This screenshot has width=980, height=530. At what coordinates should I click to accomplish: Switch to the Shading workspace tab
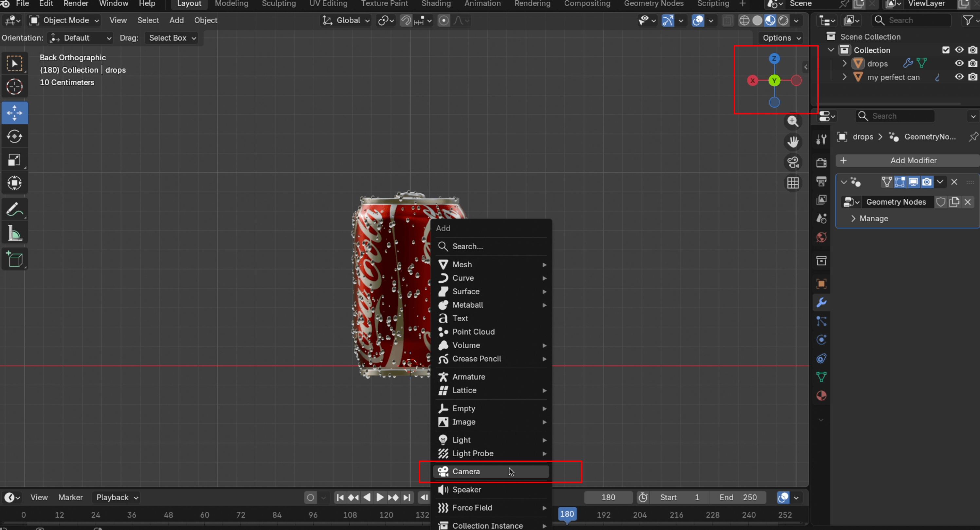tap(436, 4)
